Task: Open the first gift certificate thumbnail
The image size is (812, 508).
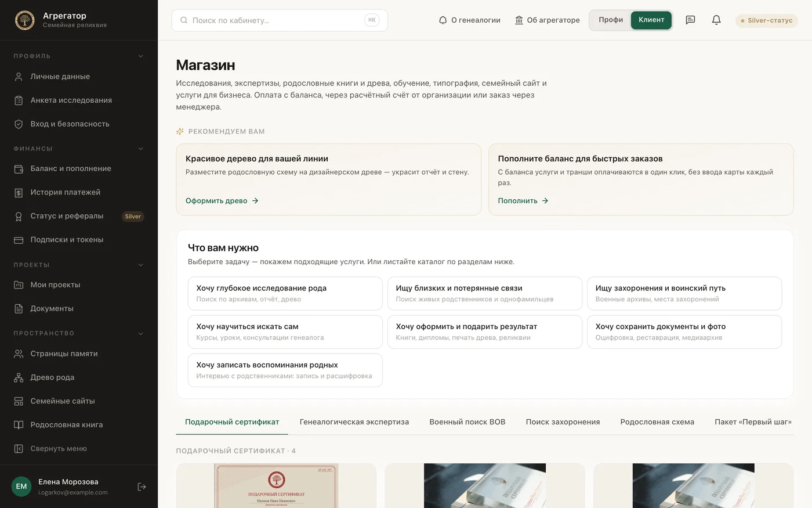Action: [x=276, y=485]
